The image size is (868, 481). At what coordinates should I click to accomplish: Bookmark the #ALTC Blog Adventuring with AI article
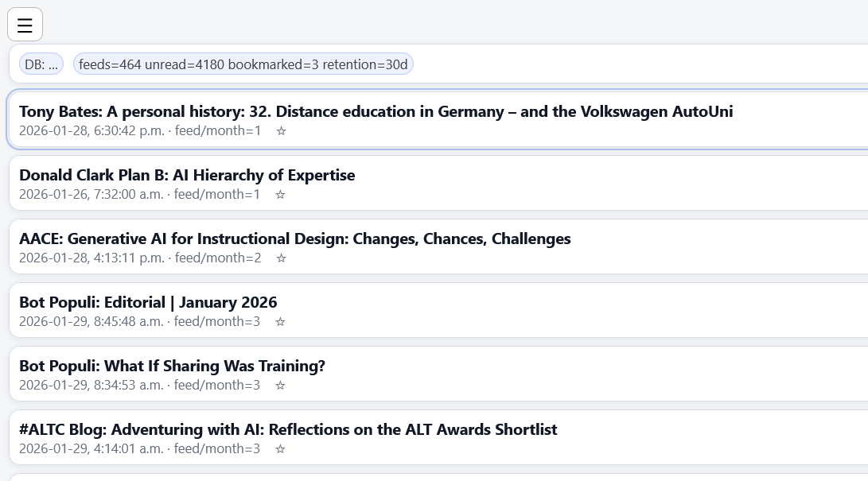coord(280,449)
